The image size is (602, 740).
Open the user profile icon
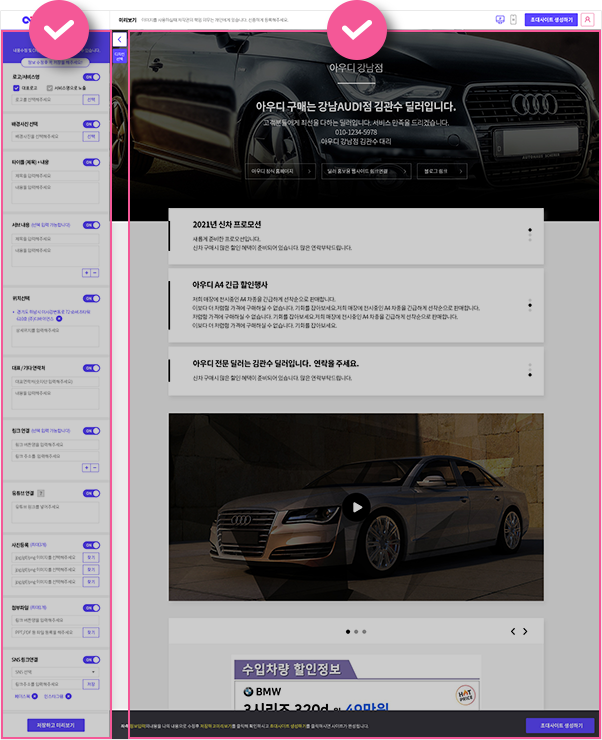(x=587, y=19)
